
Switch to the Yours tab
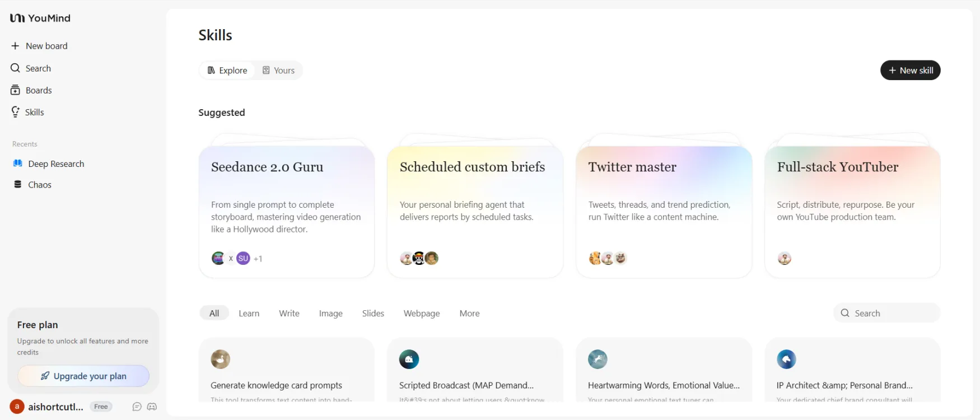tap(279, 71)
